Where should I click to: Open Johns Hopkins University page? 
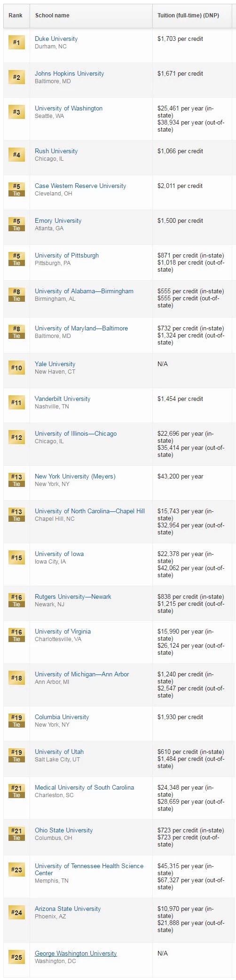tap(70, 74)
